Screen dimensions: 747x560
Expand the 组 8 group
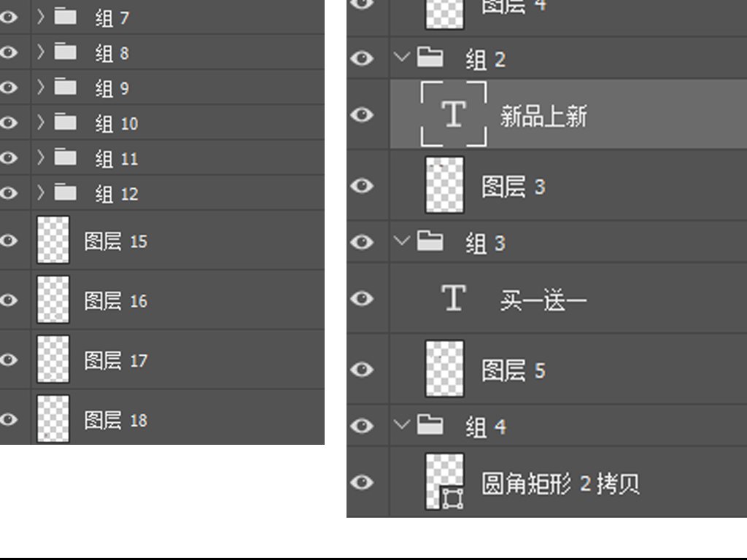tap(41, 52)
